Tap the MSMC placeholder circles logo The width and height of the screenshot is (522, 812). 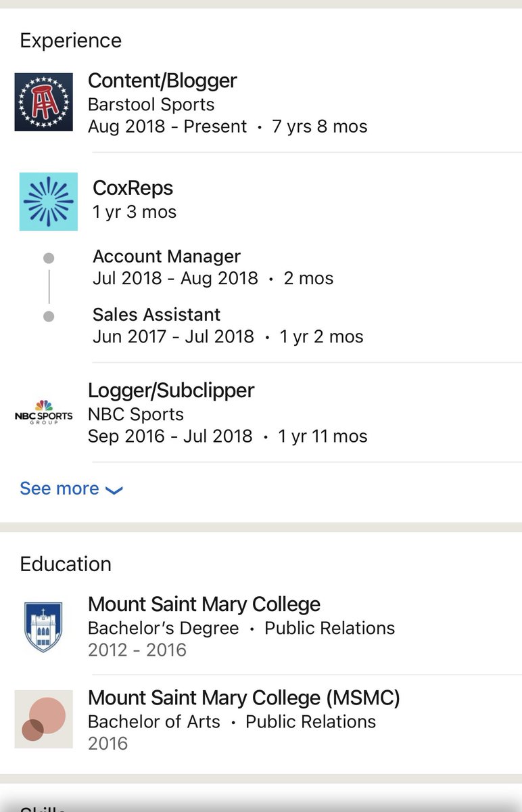click(43, 719)
